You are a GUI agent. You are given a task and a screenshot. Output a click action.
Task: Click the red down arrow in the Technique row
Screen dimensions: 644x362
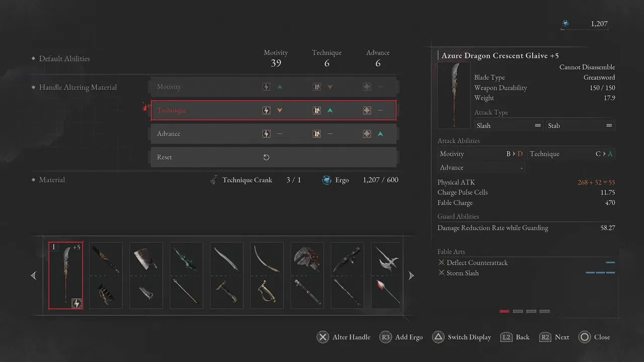(x=280, y=111)
